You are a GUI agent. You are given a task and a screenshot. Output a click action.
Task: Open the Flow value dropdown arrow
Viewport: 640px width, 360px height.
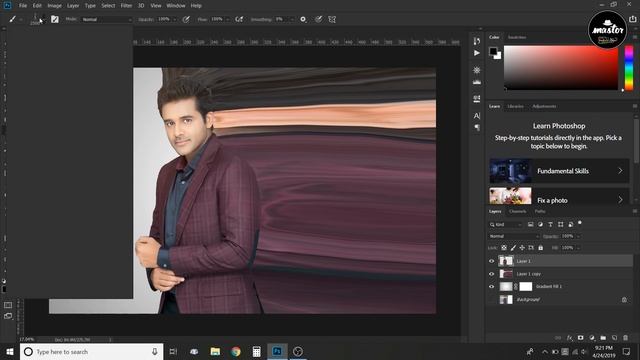coord(227,19)
